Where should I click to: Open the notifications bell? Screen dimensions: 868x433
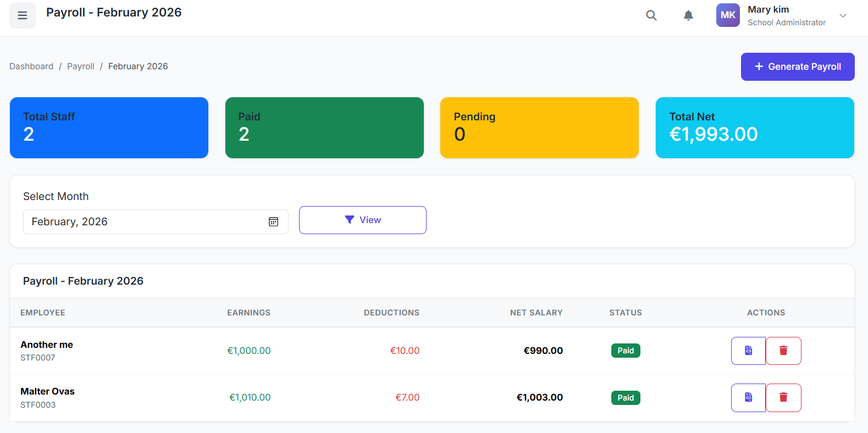[x=688, y=15]
